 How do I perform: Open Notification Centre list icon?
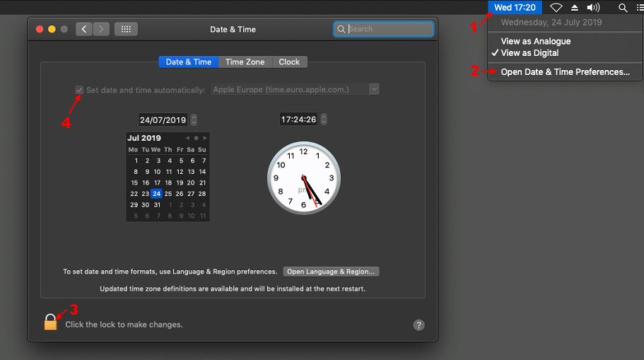click(x=638, y=8)
